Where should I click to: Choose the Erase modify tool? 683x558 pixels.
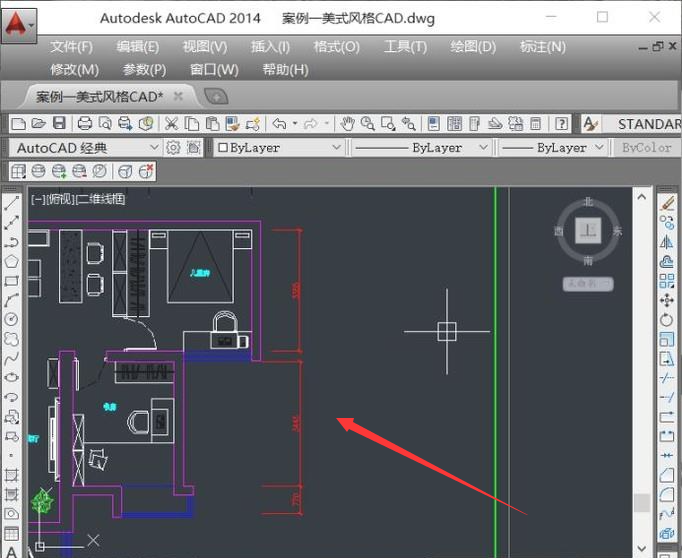tap(666, 203)
